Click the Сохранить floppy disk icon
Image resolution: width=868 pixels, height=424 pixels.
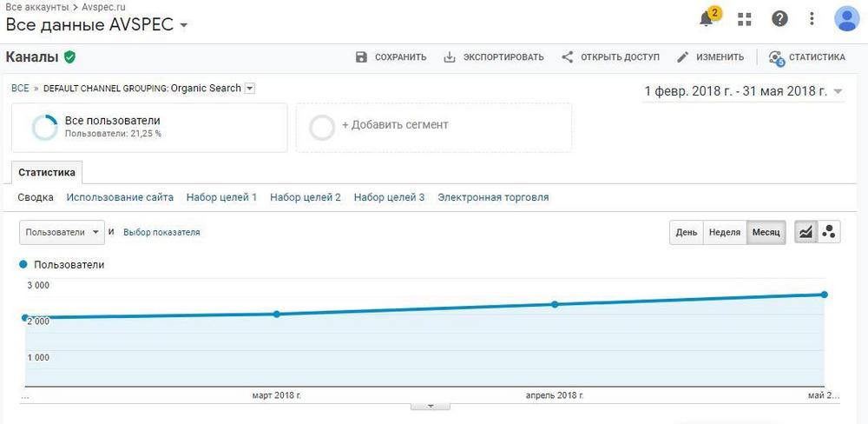pos(361,57)
